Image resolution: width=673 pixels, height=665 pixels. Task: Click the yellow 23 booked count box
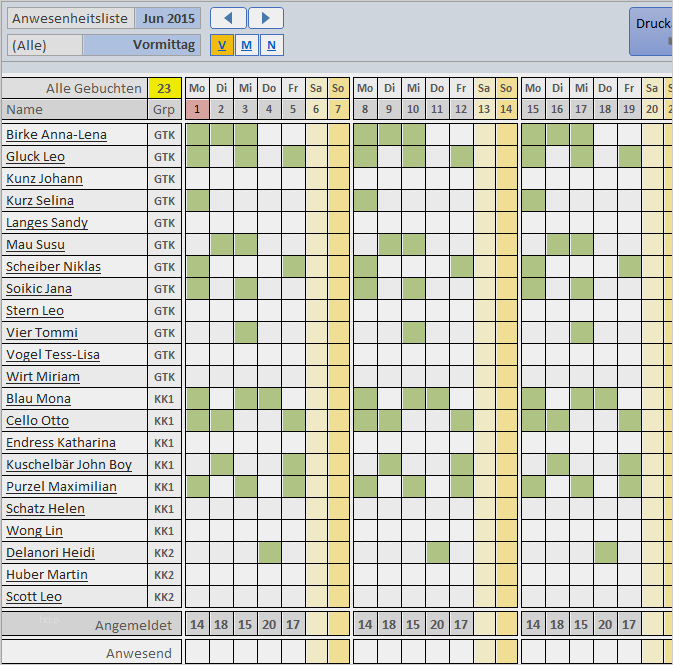click(x=164, y=88)
